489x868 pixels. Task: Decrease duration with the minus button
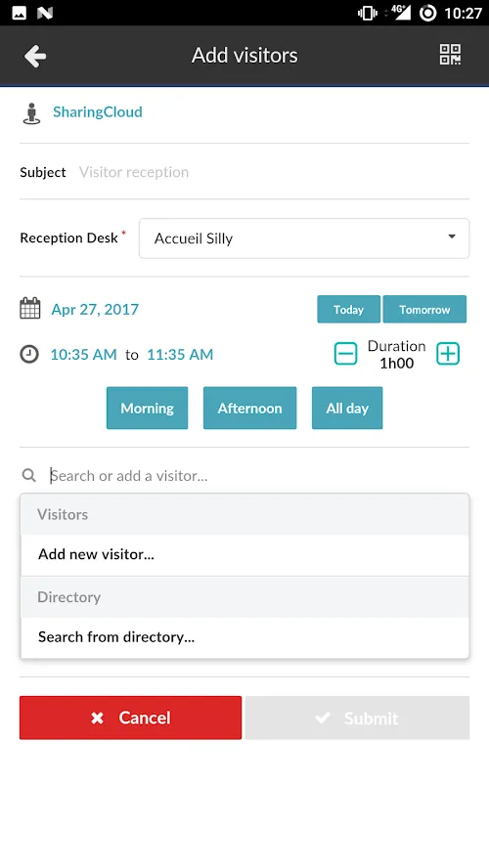point(345,354)
